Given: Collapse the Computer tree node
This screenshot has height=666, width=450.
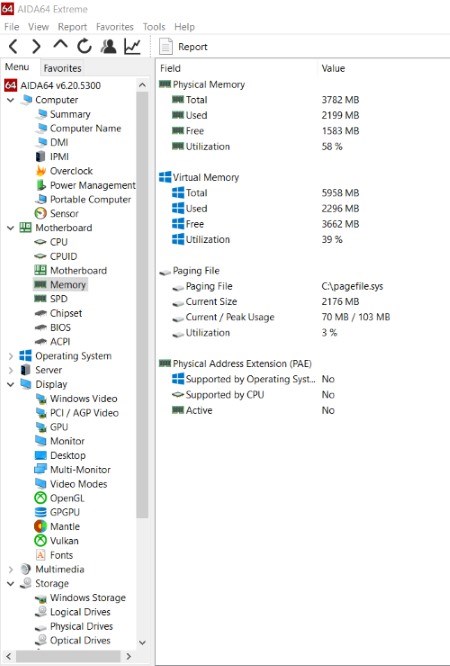Looking at the screenshot, I should point(11,100).
